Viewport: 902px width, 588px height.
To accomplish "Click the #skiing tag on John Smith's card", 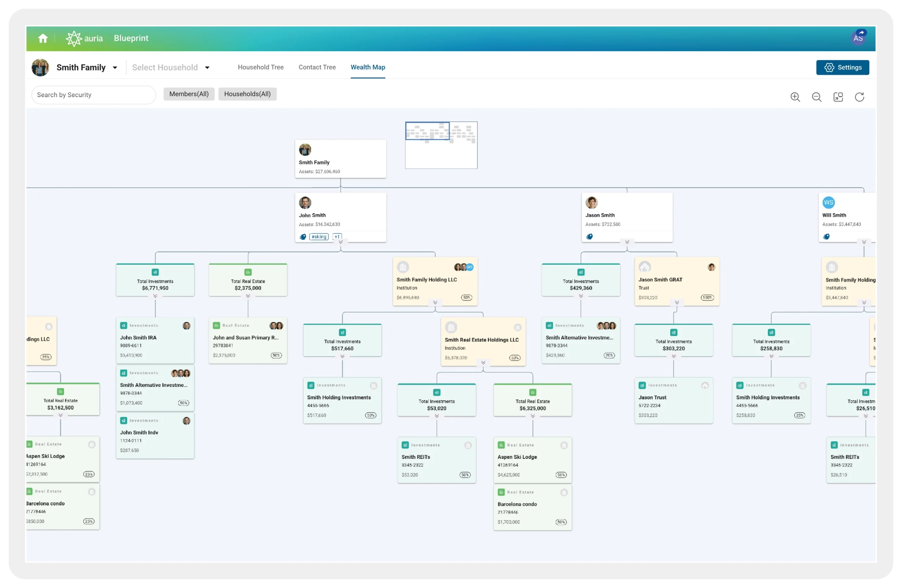I will point(319,236).
